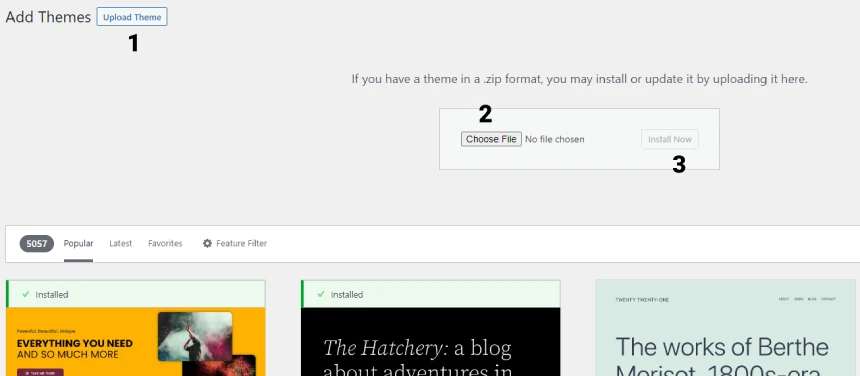Image resolution: width=860 pixels, height=376 pixels.
Task: Click the Feature Filter gear icon
Action: point(207,243)
